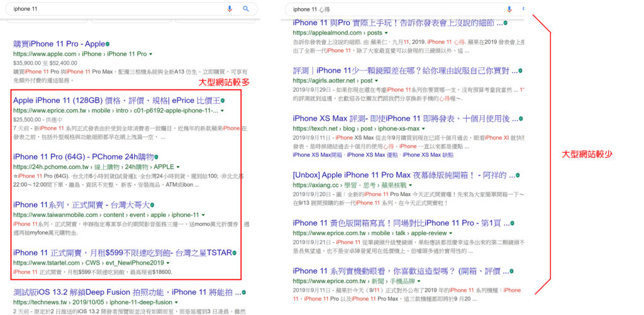644x315 pixels.
Task: Click the 'https://technews.tw › 2019/10/05' URL text
Action: click(x=59, y=302)
